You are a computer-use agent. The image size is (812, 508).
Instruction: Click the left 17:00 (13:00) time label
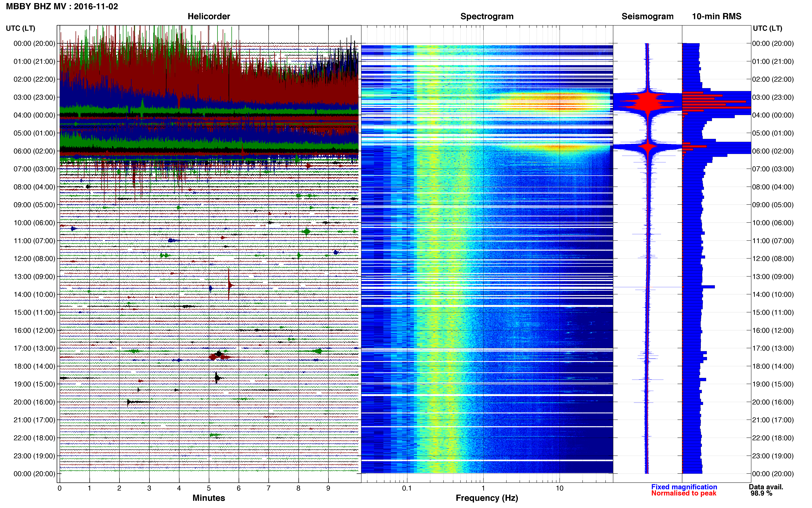(34, 348)
